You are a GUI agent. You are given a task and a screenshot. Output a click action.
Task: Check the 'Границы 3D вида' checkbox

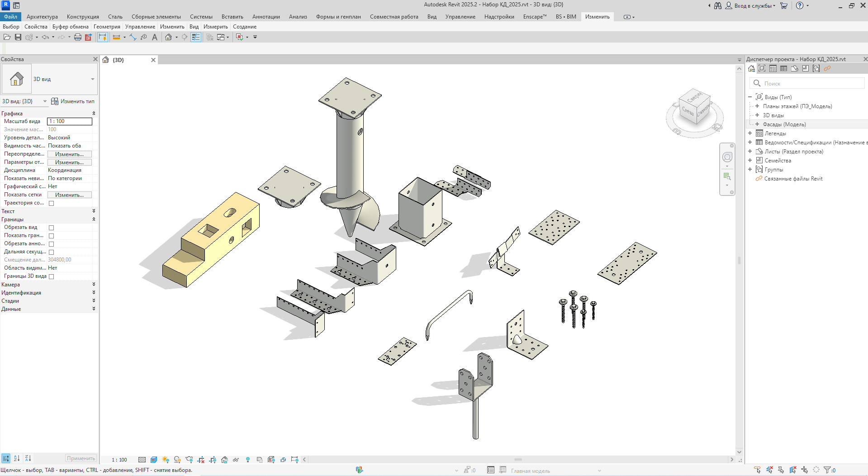tap(52, 276)
